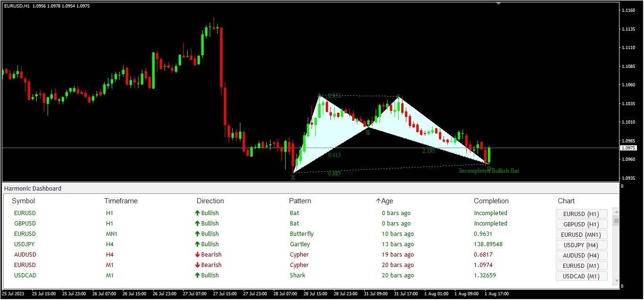Click the 1.32659 completion value

click(x=485, y=275)
